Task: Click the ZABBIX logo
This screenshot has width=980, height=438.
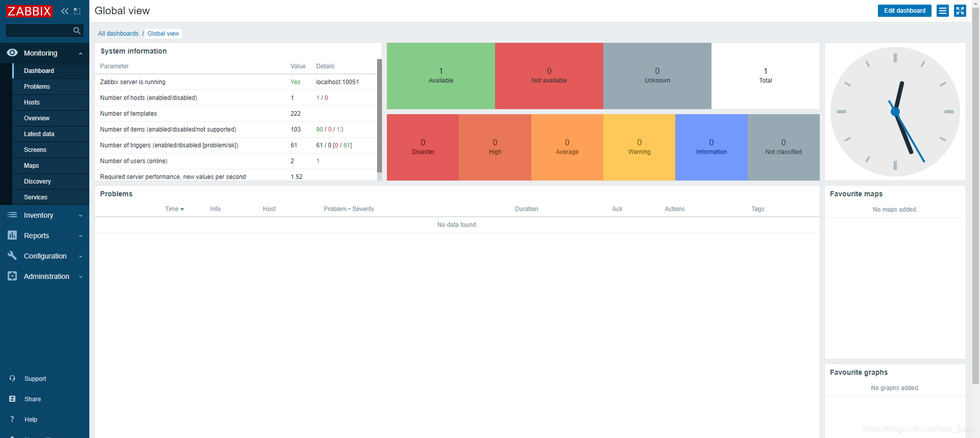Action: point(29,11)
